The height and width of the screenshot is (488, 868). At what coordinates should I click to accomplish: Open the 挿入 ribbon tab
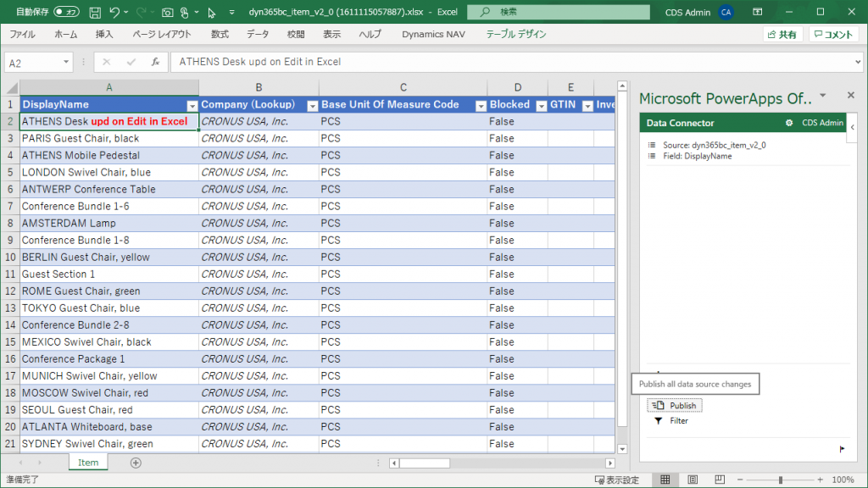click(x=104, y=34)
